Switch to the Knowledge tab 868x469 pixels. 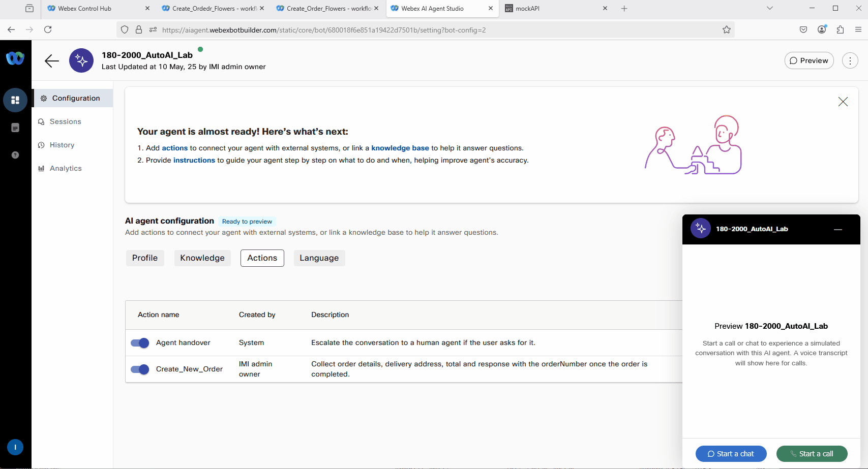[x=202, y=258]
